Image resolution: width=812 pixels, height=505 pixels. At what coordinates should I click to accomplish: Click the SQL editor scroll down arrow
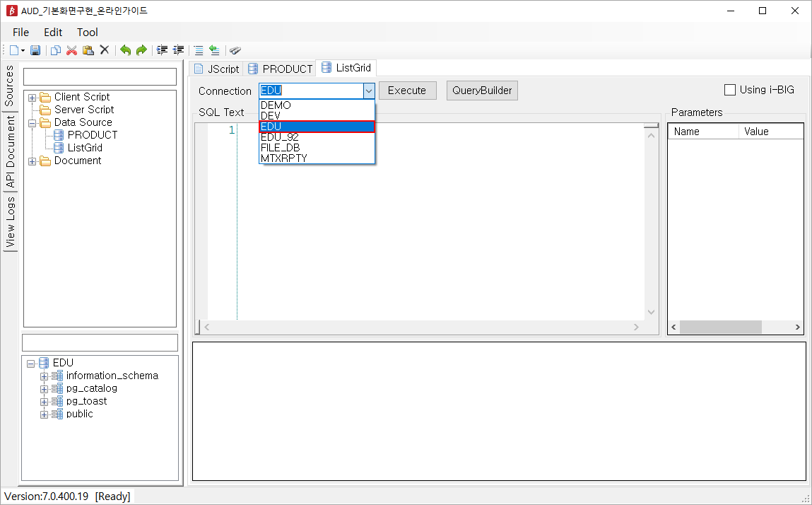pos(652,313)
